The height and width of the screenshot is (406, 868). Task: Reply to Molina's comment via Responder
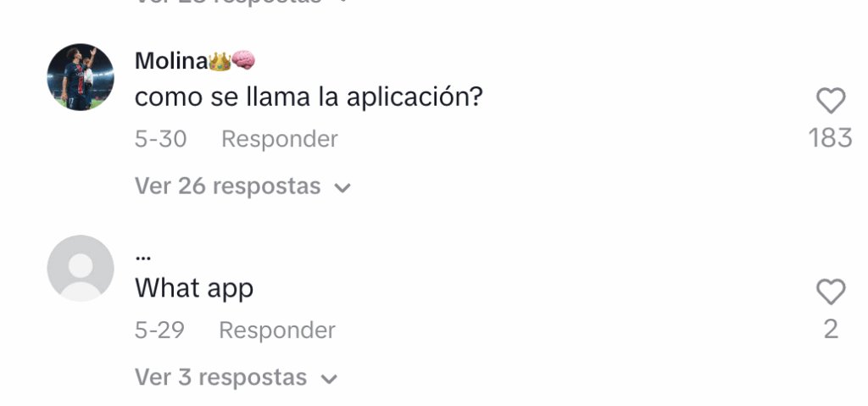tap(280, 139)
